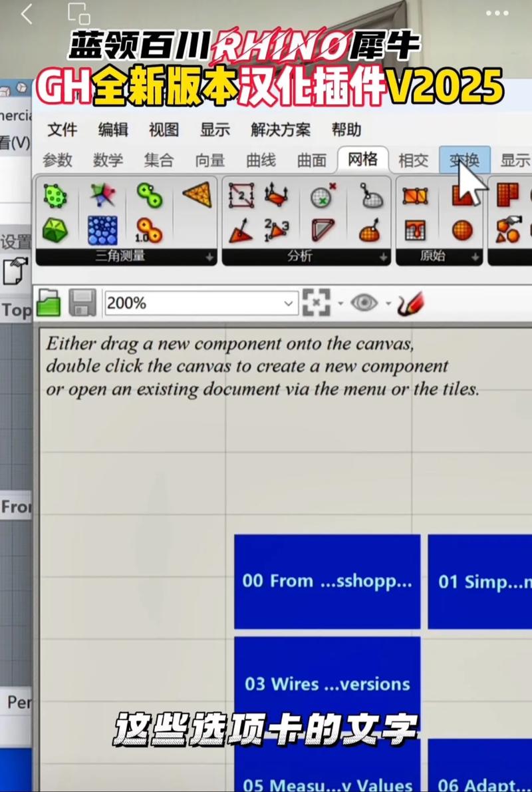532x792 pixels.
Task: Open the 看(V) menu in Rhino window
Action: pos(15,143)
